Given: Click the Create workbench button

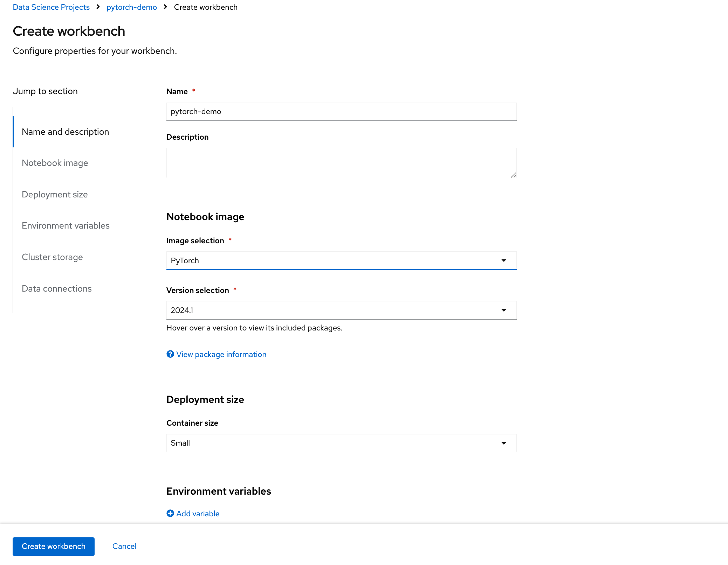Looking at the screenshot, I should [x=54, y=546].
